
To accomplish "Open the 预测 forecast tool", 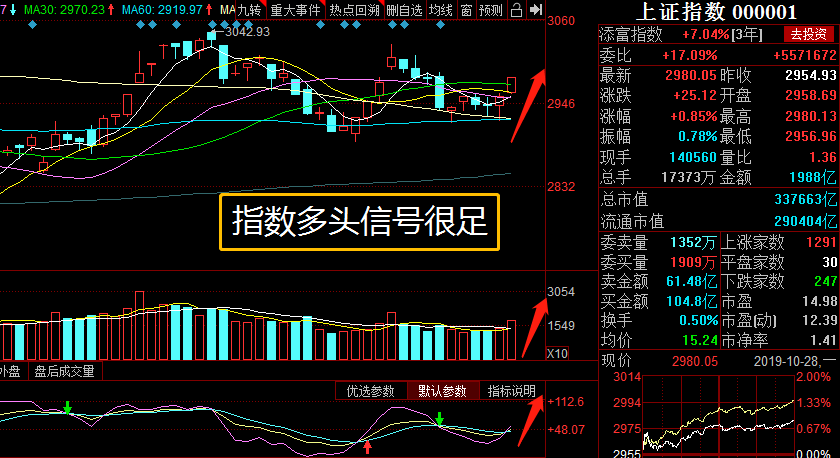I will click(x=491, y=10).
